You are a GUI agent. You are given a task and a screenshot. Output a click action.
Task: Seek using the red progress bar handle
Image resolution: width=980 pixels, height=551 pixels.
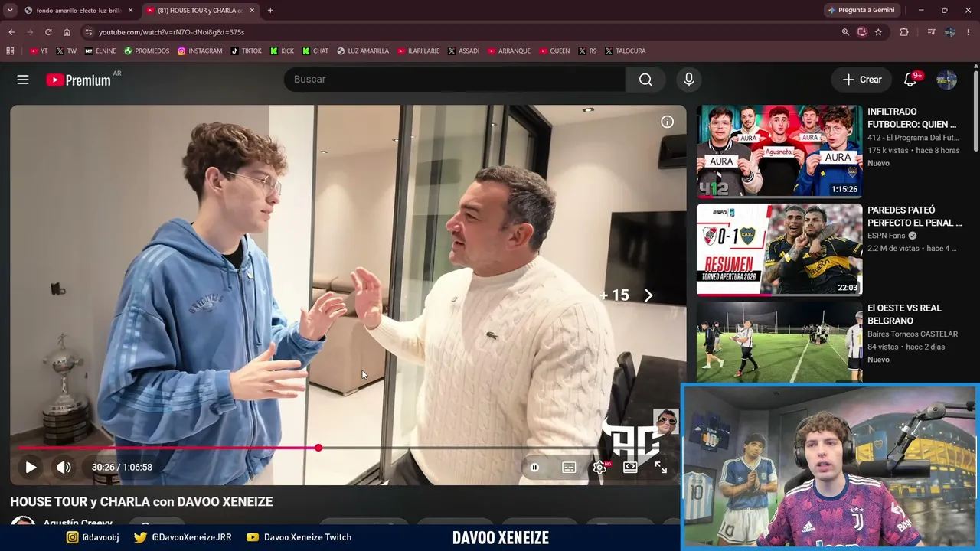[x=318, y=448]
